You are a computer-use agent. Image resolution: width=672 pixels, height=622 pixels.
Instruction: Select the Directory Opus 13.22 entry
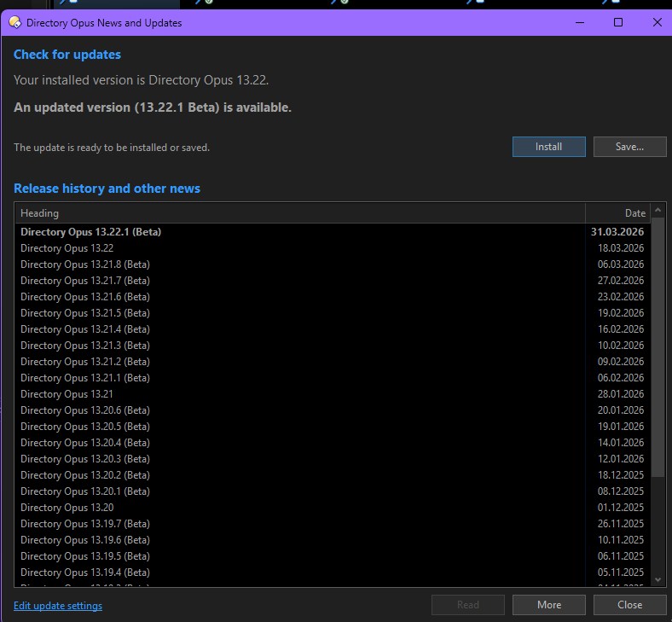(67, 248)
